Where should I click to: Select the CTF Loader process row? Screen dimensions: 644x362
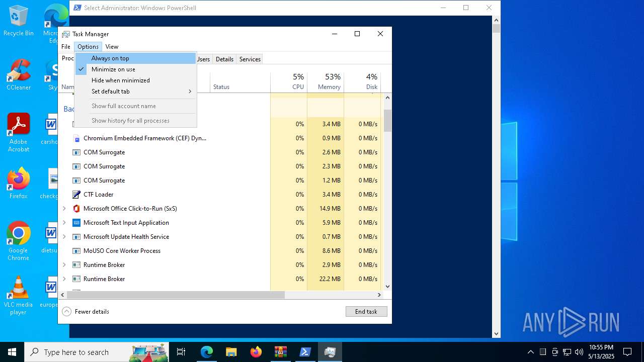[x=220, y=195]
